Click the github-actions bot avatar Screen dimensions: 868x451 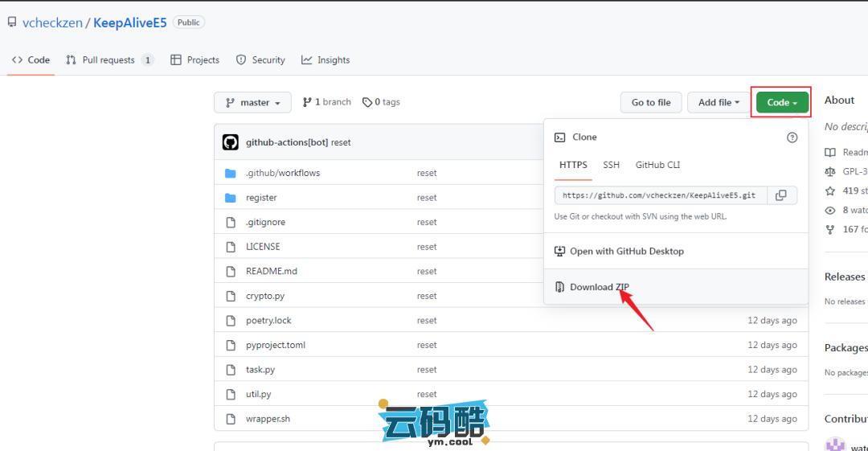click(231, 142)
